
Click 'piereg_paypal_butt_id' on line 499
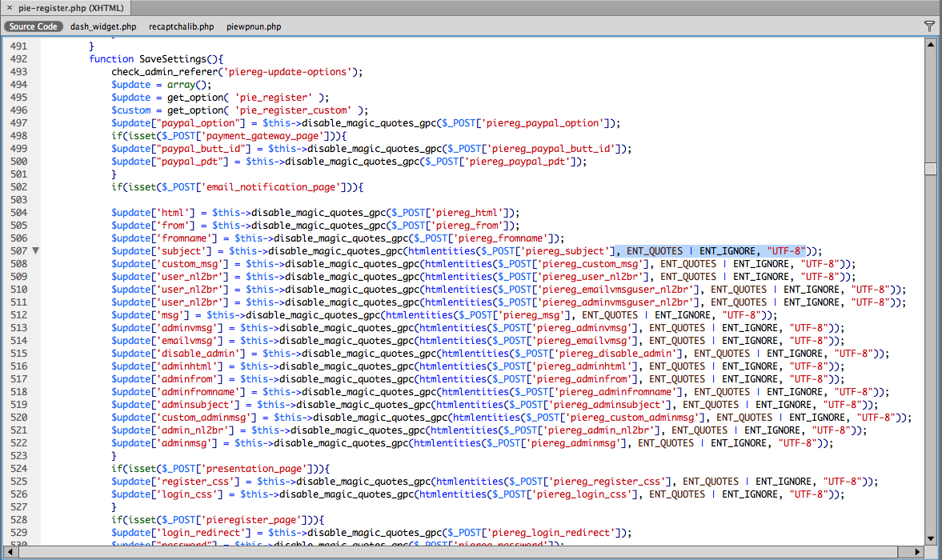(x=551, y=149)
